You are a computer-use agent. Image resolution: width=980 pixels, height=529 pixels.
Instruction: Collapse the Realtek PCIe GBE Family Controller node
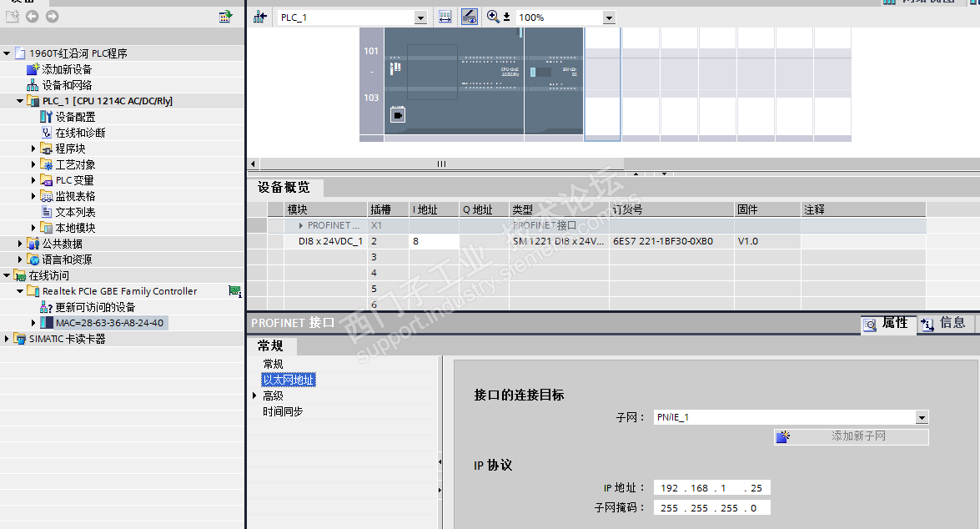pyautogui.click(x=20, y=291)
